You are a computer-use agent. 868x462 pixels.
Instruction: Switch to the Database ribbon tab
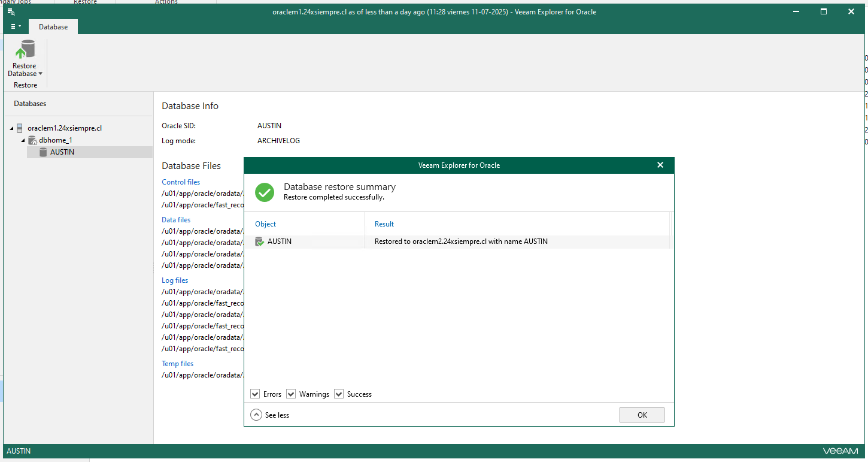pyautogui.click(x=53, y=26)
